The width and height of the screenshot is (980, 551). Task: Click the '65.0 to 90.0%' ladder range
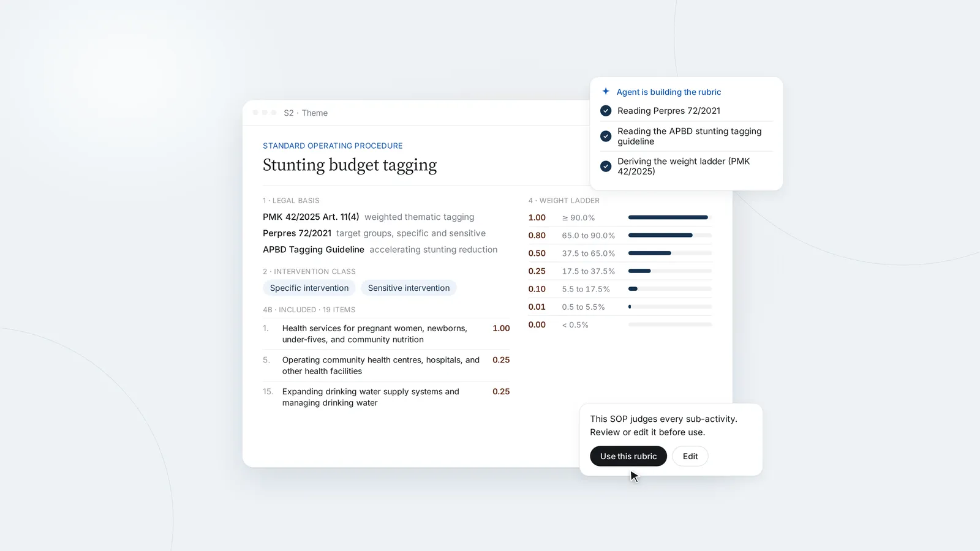click(x=589, y=235)
